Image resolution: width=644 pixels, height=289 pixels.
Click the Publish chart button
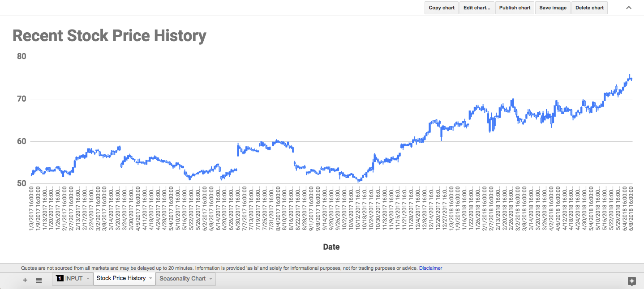514,8
